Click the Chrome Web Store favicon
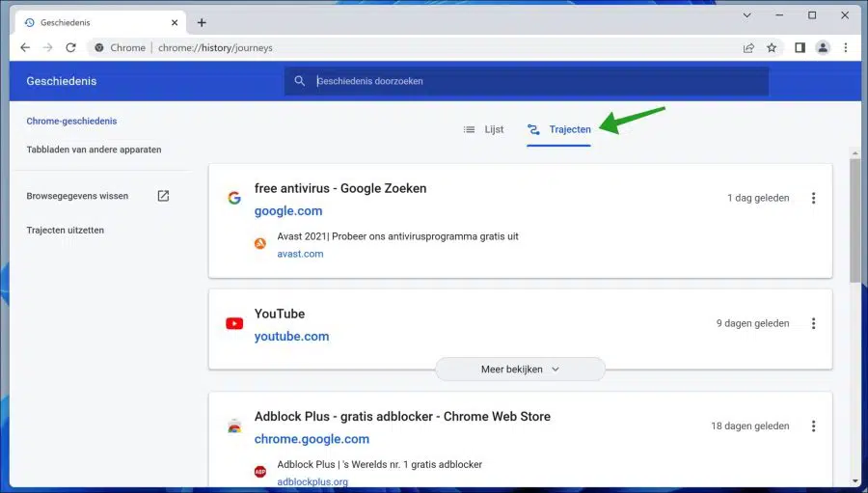868x493 pixels. 234,426
